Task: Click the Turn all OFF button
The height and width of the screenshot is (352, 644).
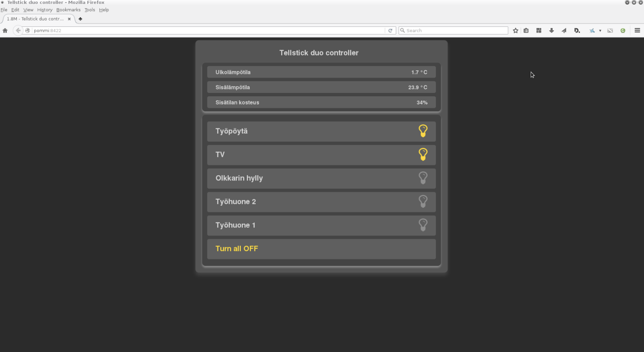Action: pyautogui.click(x=321, y=249)
